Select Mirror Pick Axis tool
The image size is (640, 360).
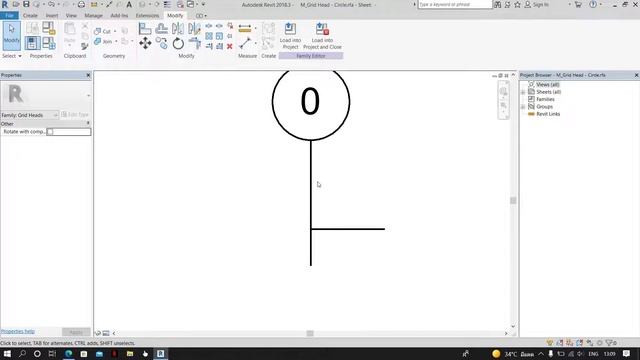tap(178, 29)
